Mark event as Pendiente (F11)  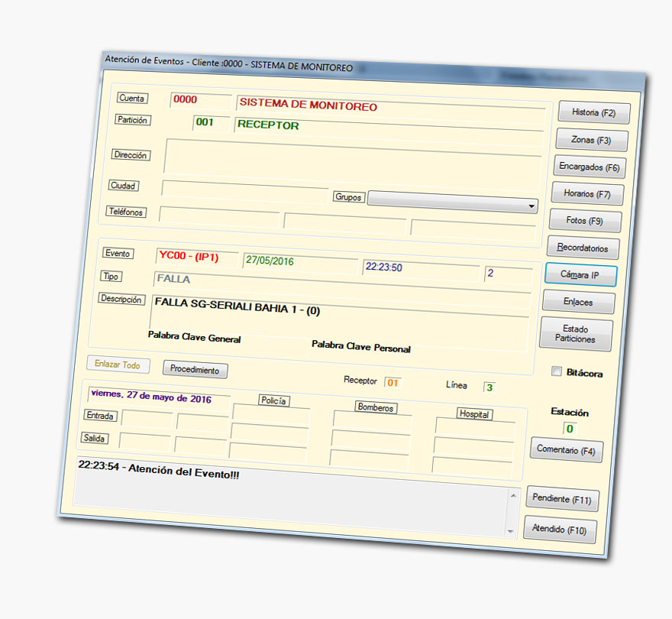point(561,499)
